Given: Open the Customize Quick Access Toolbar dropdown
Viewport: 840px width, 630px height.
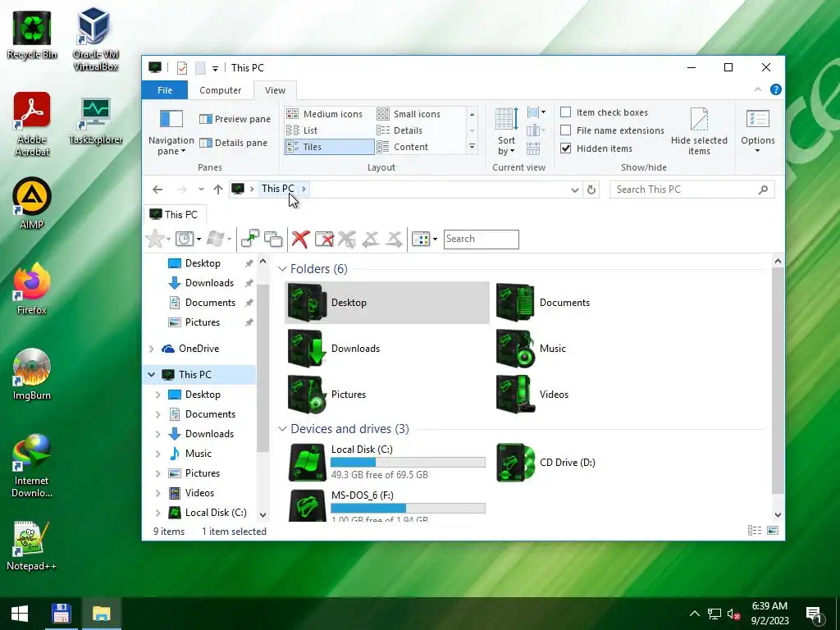Looking at the screenshot, I should (x=215, y=69).
